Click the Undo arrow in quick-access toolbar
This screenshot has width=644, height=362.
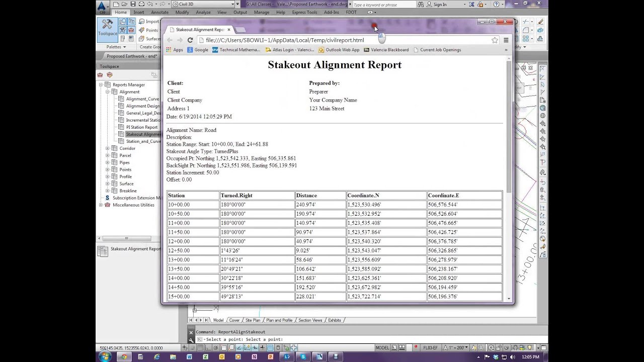[149, 5]
